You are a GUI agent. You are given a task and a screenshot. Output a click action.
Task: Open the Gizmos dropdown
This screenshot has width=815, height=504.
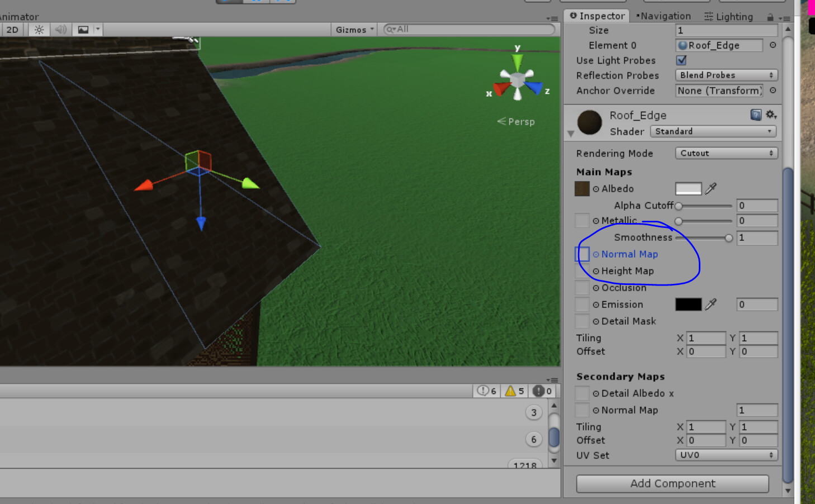(354, 29)
